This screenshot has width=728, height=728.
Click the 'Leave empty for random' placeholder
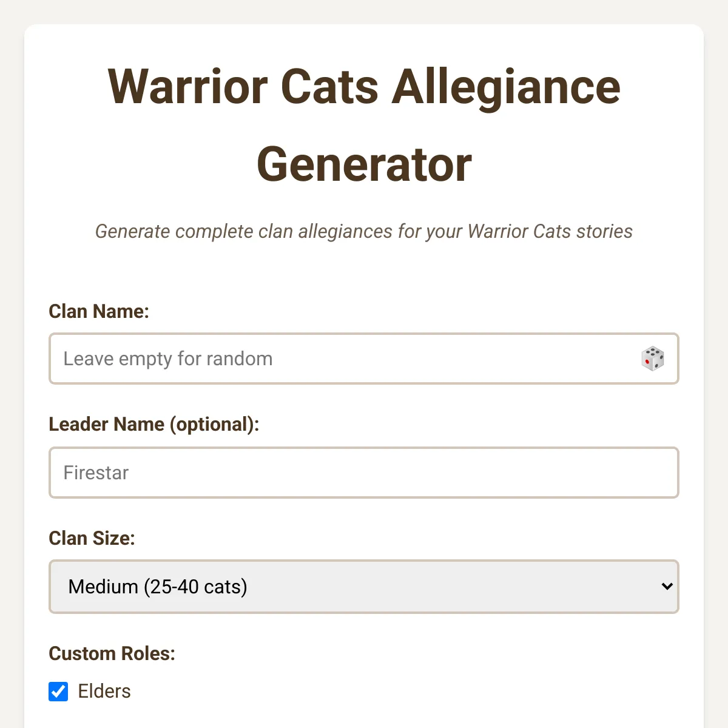coord(168,359)
